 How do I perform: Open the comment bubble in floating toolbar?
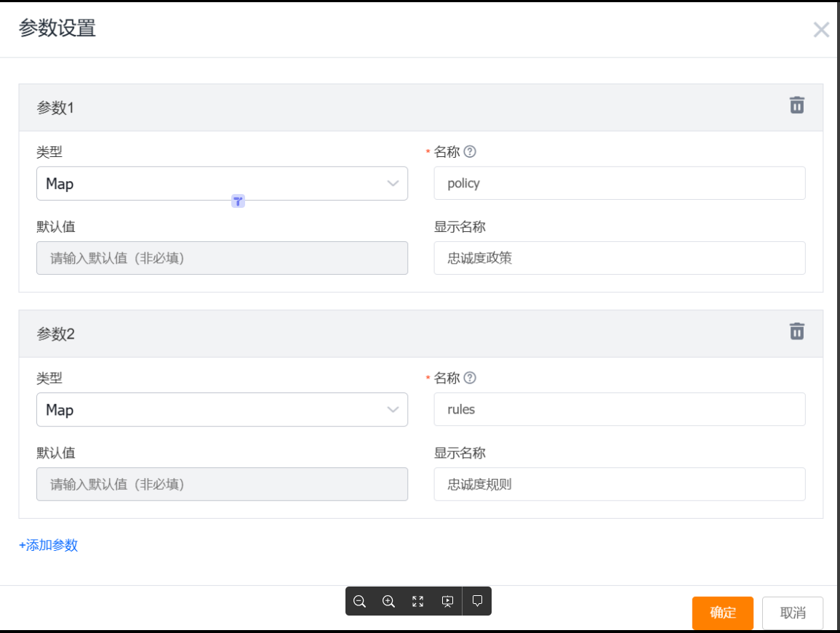[477, 601]
